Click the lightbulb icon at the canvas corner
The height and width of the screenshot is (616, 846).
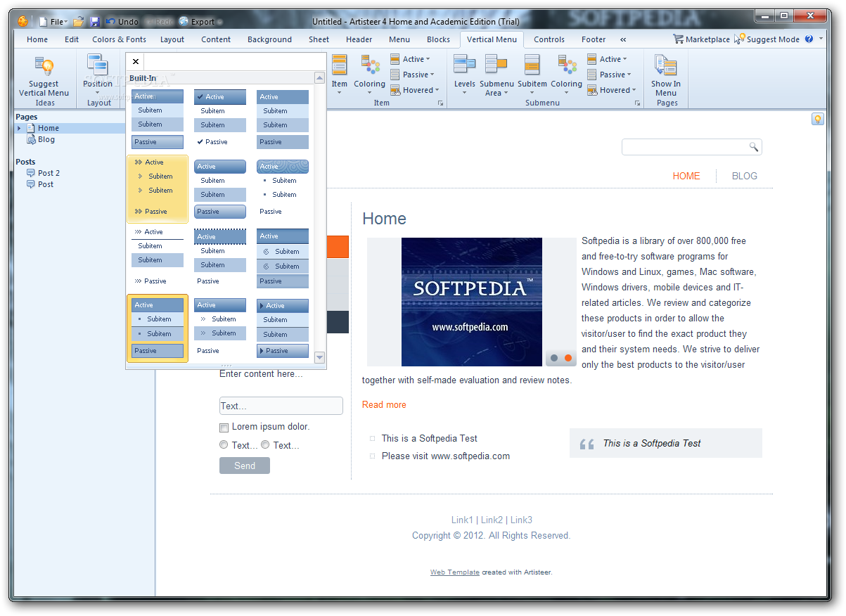pyautogui.click(x=817, y=119)
